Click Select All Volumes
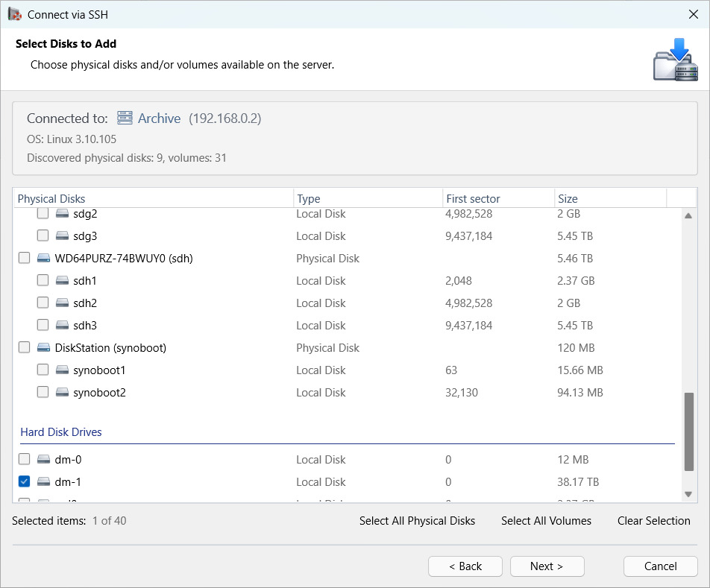Image resolution: width=710 pixels, height=588 pixels. (x=546, y=521)
